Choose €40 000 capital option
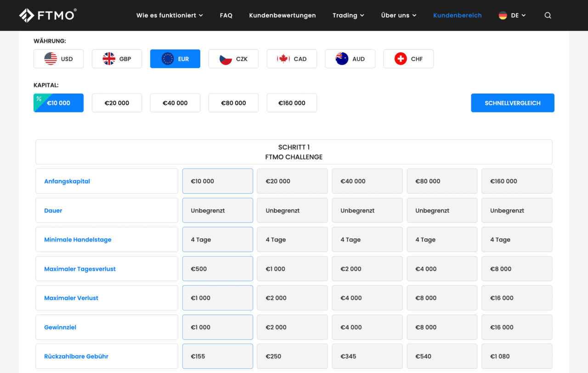The image size is (588, 373). tap(175, 103)
